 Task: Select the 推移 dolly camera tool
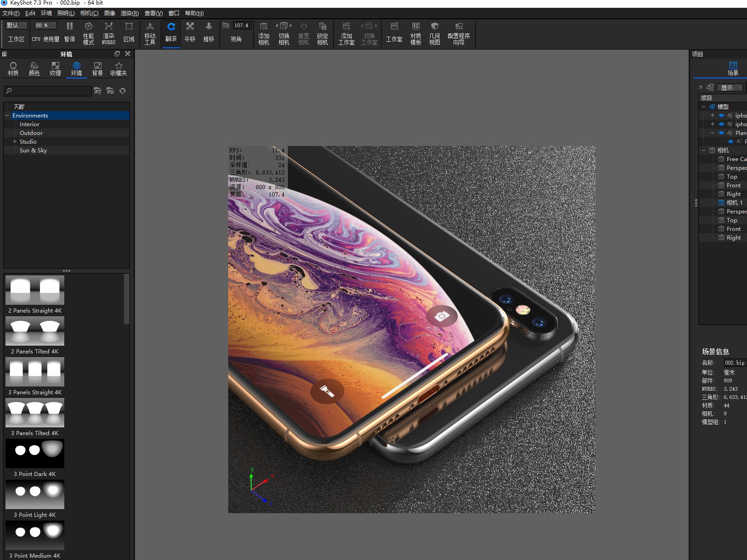pyautogui.click(x=209, y=33)
